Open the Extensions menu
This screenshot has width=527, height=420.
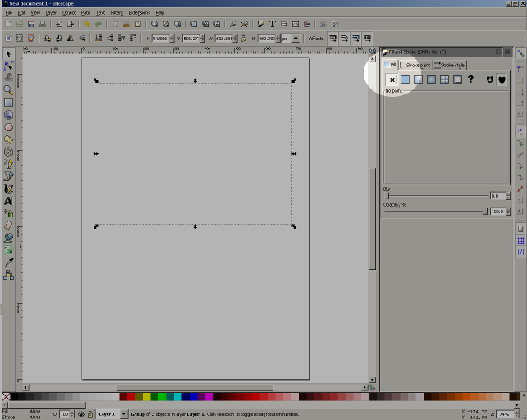pos(139,13)
